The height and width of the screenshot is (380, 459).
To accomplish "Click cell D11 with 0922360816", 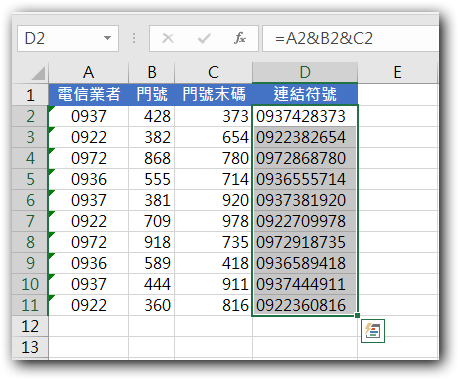I will click(305, 305).
